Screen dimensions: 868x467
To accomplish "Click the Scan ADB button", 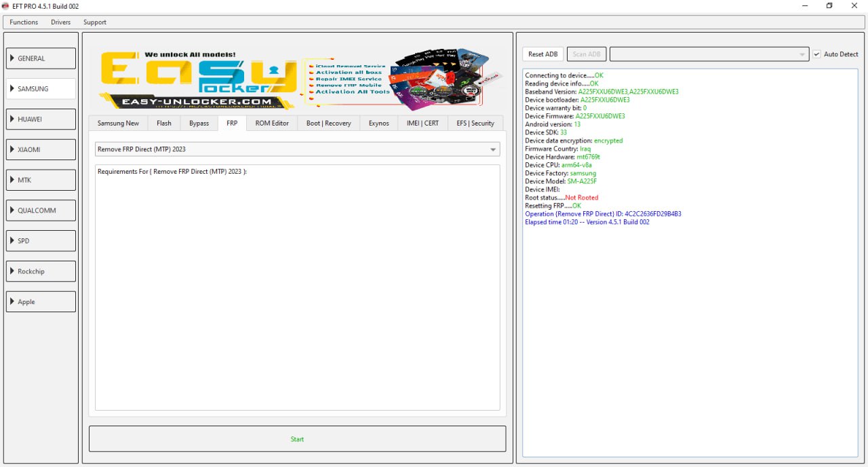I will point(587,54).
